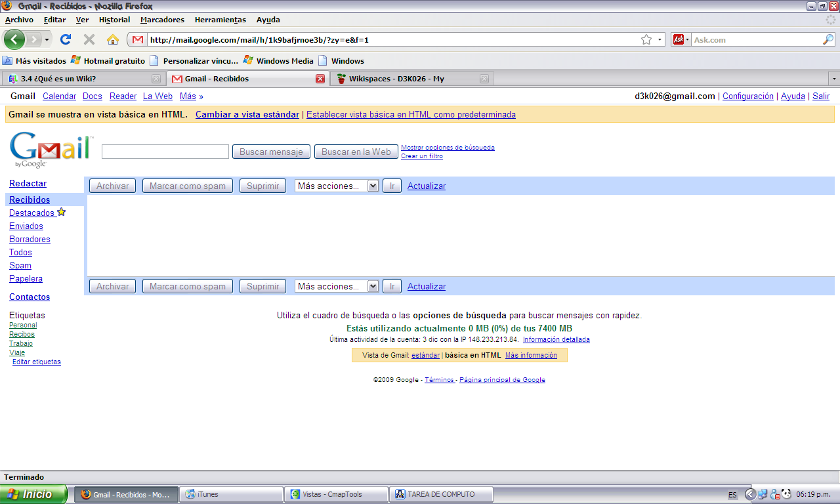The height and width of the screenshot is (504, 840).
Task: Click the Redactar link to compose
Action: point(28,184)
